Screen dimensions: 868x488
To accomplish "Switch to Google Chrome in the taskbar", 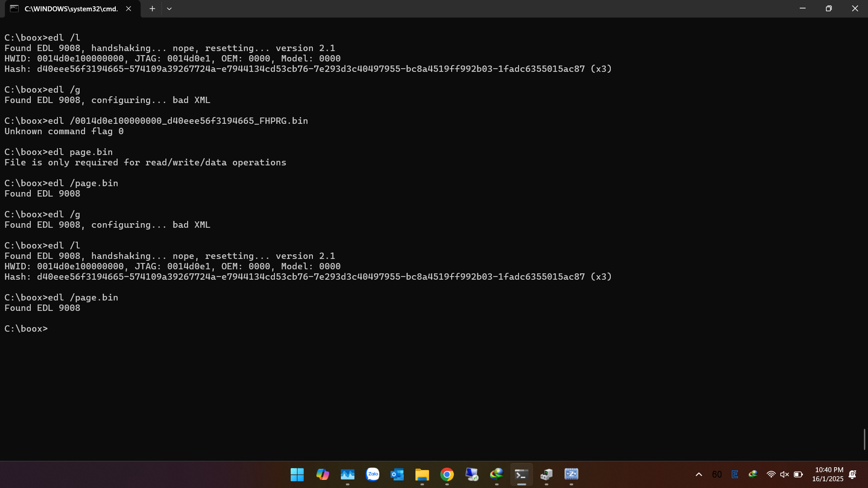I will (447, 474).
